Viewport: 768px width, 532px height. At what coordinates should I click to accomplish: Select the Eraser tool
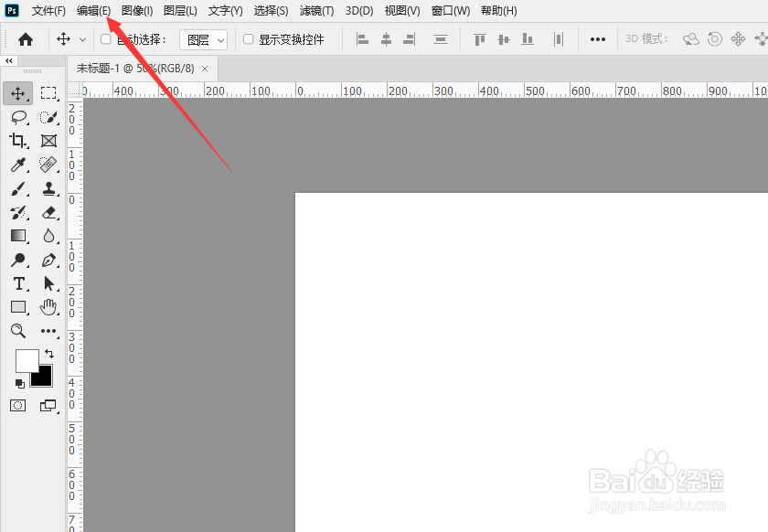(48, 212)
